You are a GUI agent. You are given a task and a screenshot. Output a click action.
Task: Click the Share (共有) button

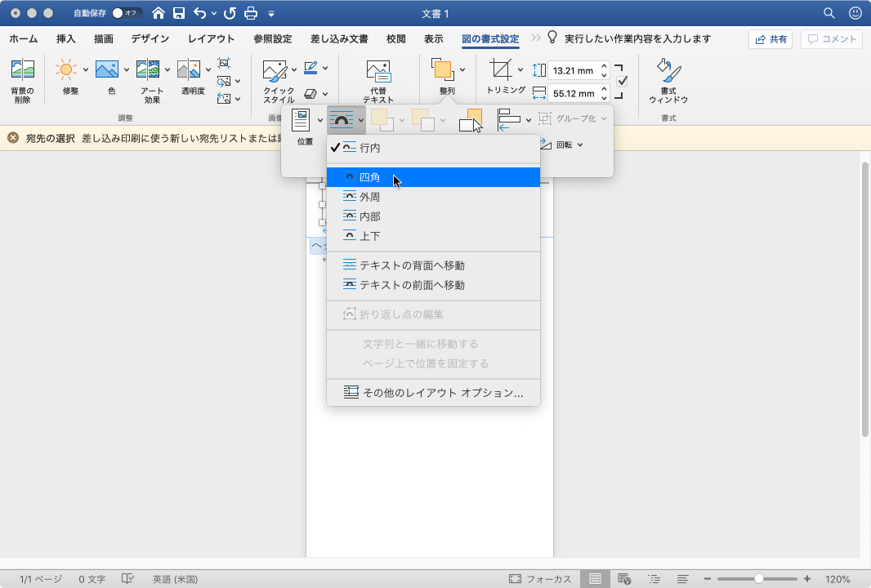click(770, 39)
